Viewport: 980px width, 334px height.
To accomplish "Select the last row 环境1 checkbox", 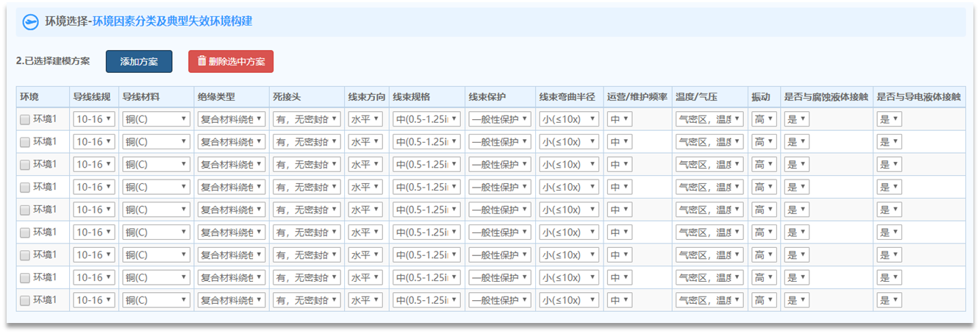I will [x=25, y=301].
